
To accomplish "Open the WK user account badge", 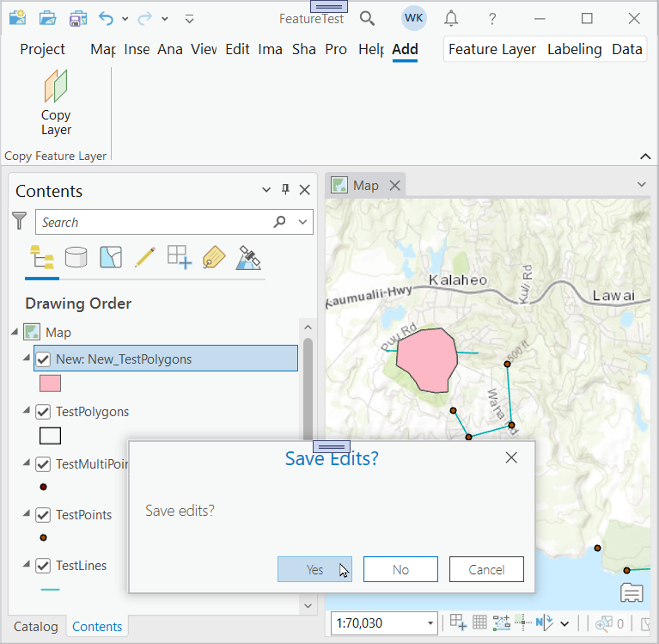I will [413, 18].
